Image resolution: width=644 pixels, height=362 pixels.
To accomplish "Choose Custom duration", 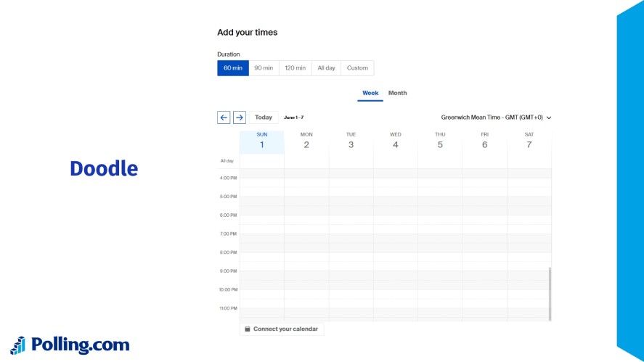I will pos(357,68).
